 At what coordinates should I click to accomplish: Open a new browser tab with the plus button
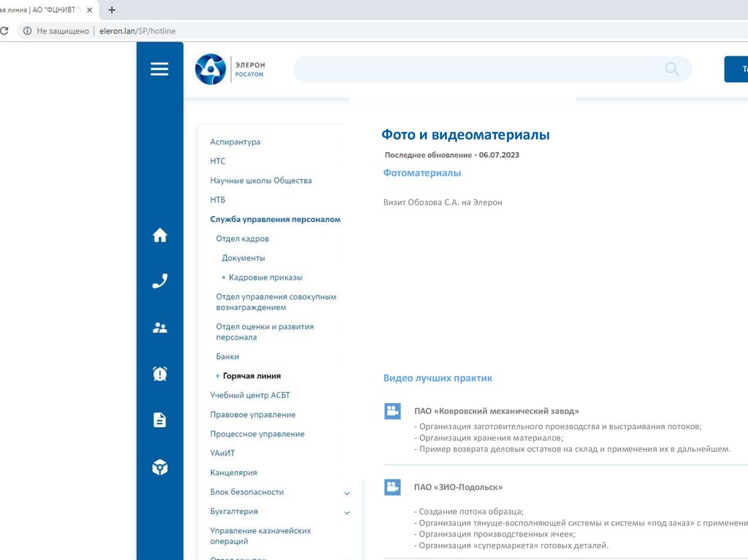click(x=110, y=9)
